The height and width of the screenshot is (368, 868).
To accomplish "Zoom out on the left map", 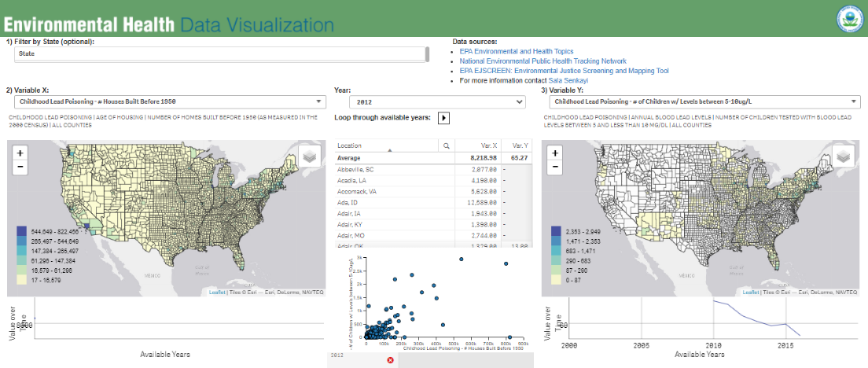I will click(20, 167).
